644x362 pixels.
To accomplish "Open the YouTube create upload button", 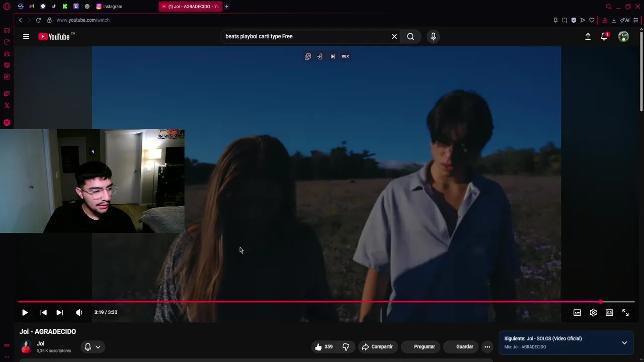I will coord(588,36).
